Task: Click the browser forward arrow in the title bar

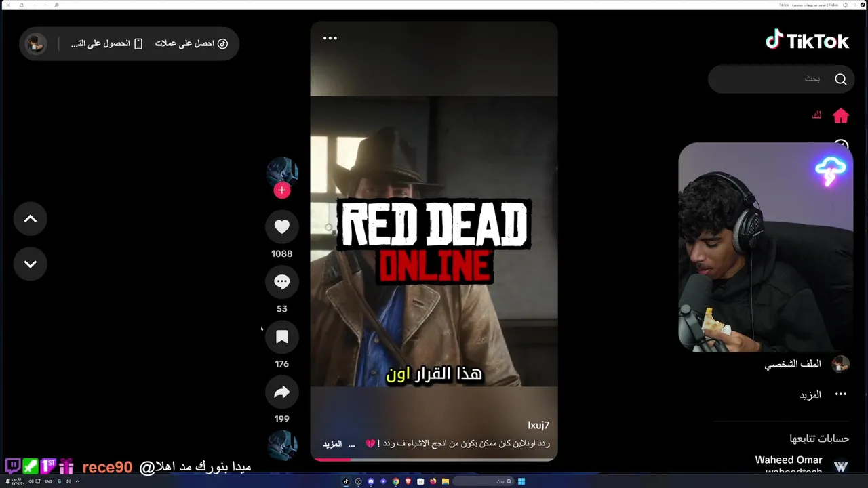Action: tap(854, 5)
